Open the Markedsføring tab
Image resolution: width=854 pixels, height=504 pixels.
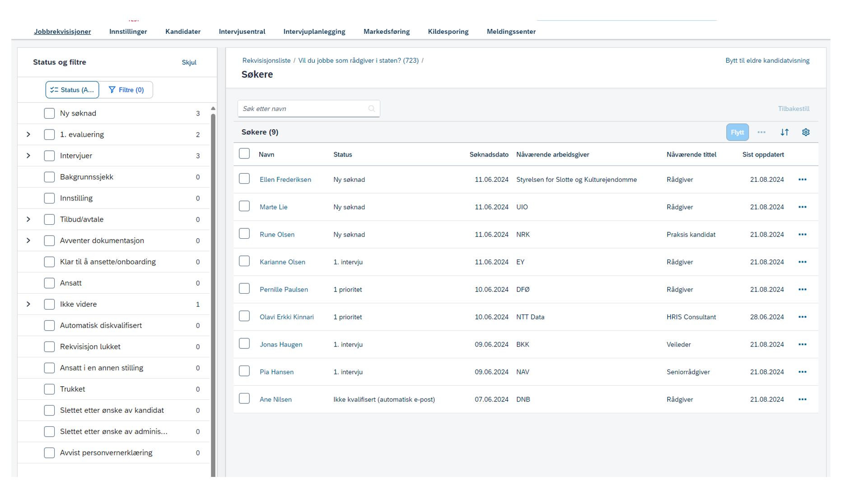tap(387, 32)
